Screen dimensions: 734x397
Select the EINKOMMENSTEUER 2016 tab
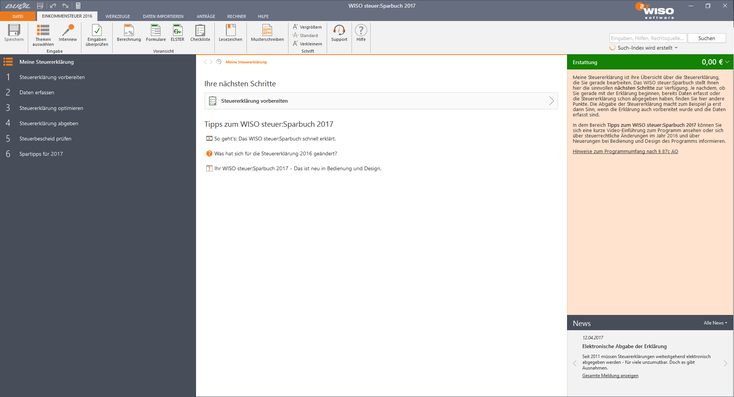tap(67, 16)
